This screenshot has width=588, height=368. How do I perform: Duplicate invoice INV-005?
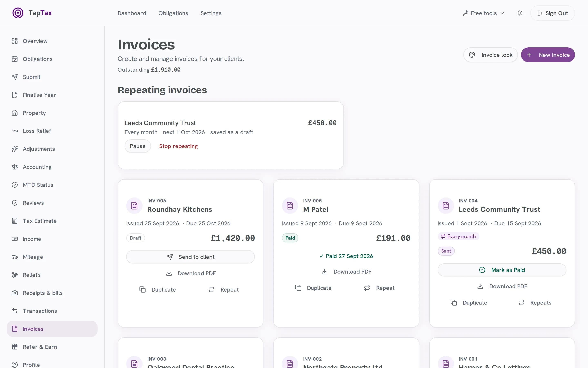[313, 288]
